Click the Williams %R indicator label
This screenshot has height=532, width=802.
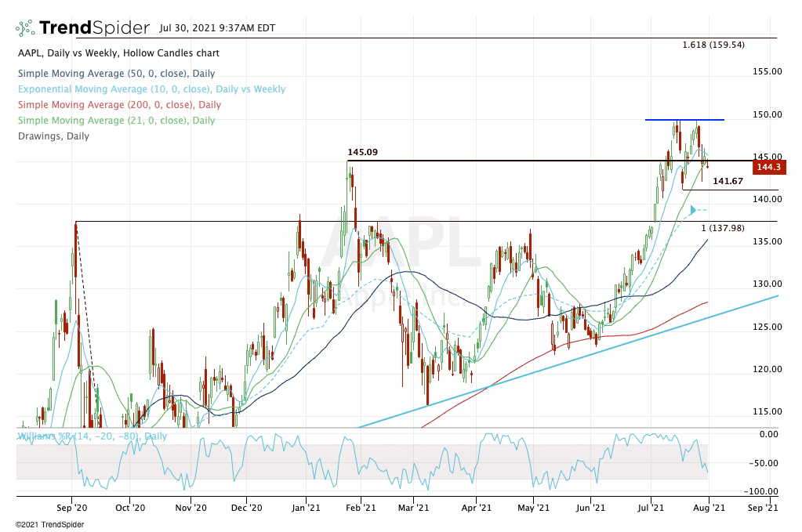click(93, 436)
